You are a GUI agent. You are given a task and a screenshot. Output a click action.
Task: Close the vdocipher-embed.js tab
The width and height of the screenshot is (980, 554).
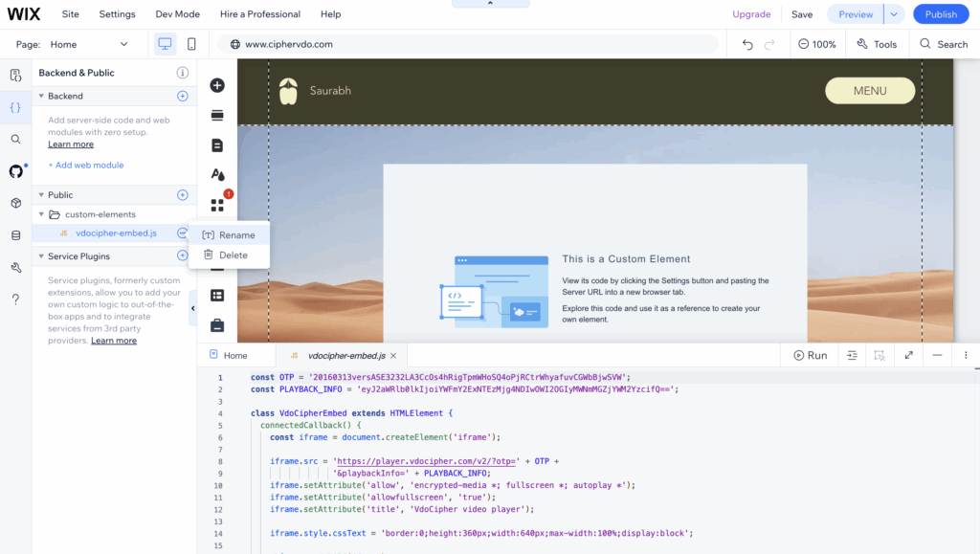[393, 355]
